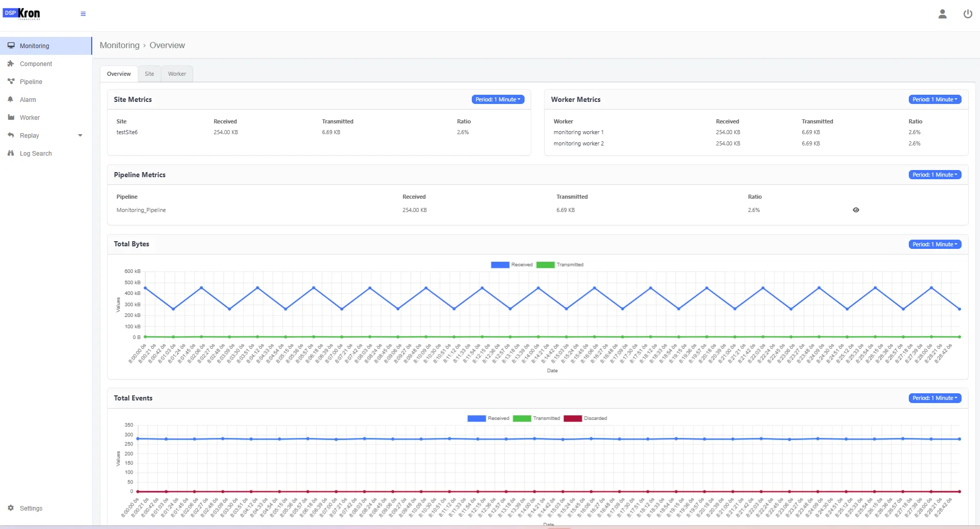
Task: Click the Worker factory icon
Action: (11, 117)
